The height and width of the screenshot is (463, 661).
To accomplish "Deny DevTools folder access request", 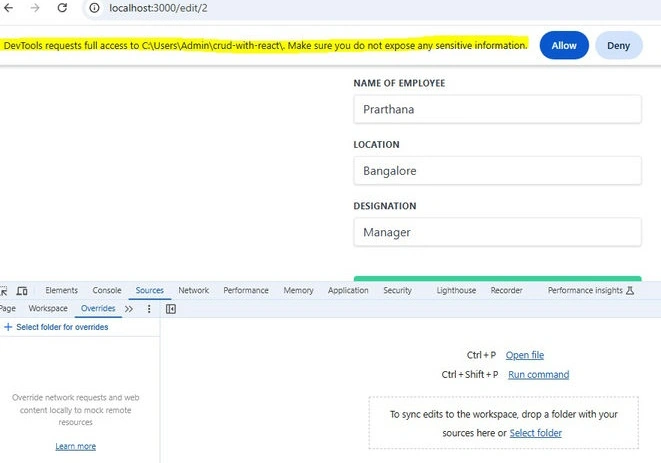I will click(618, 45).
